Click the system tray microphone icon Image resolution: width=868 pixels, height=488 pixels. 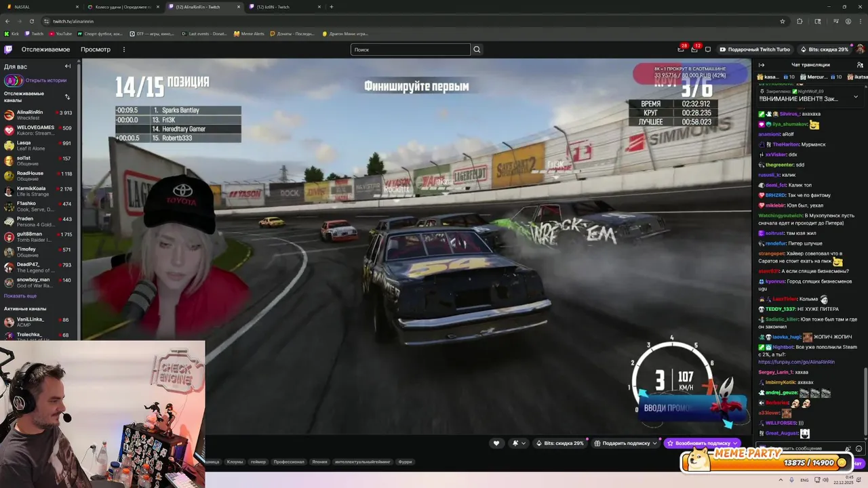coord(791,480)
